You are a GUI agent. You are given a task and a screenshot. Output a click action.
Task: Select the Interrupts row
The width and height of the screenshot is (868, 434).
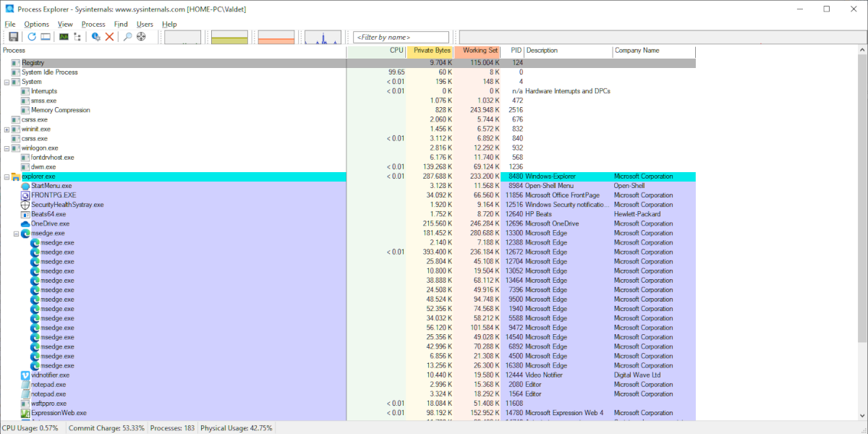tap(348, 91)
